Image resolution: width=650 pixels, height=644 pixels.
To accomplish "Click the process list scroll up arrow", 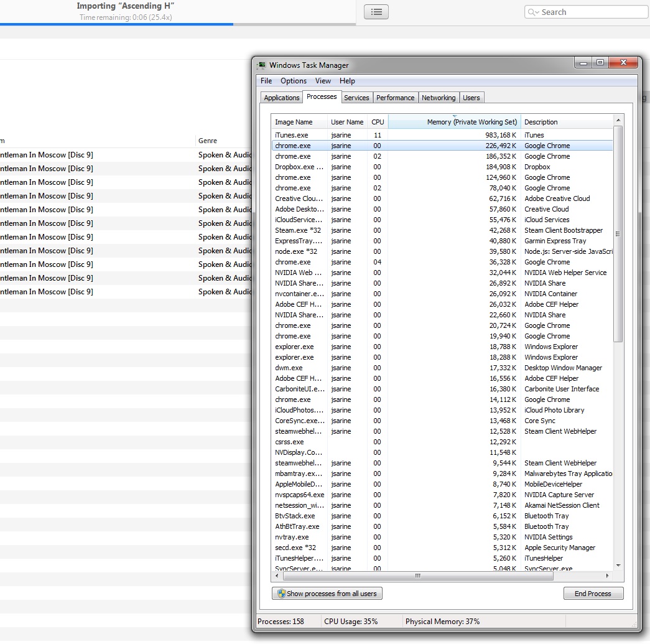I will tap(618, 120).
